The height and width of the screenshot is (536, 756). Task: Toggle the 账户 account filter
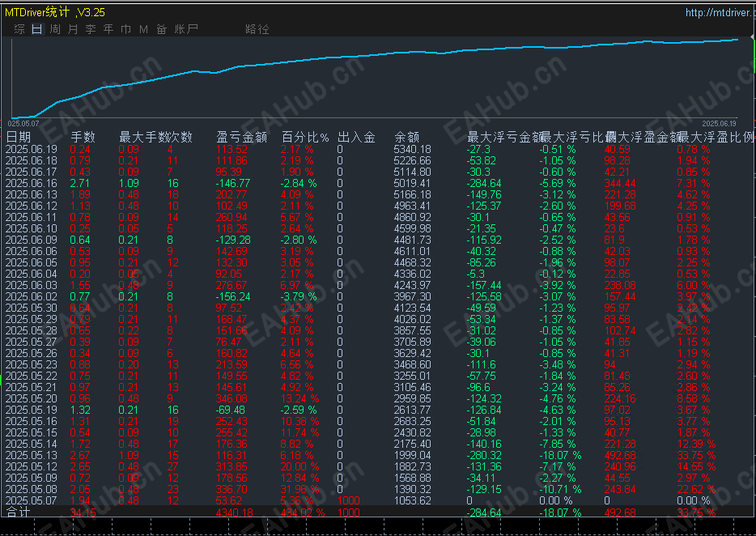point(186,28)
